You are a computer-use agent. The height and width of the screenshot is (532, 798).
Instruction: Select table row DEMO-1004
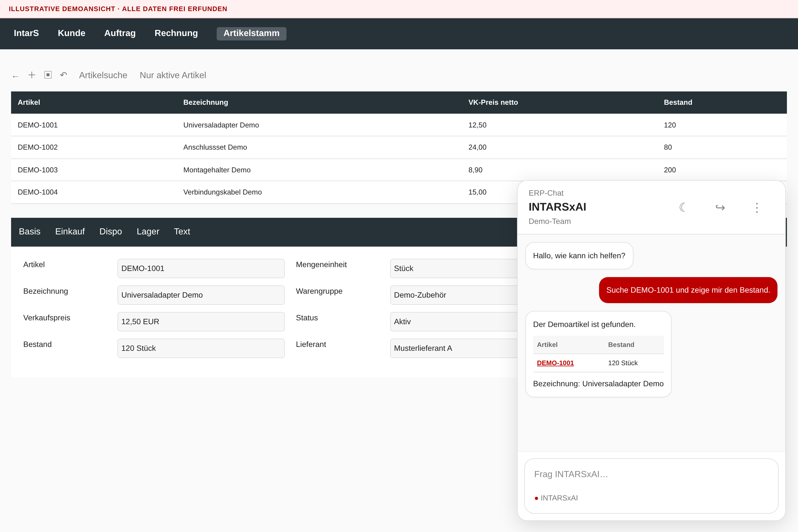(264, 192)
